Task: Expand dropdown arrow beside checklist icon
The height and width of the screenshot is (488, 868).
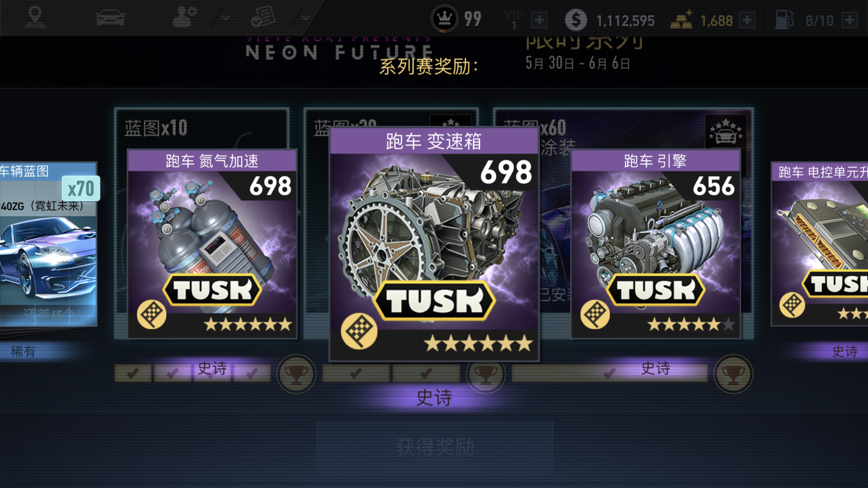Action: coord(305,18)
